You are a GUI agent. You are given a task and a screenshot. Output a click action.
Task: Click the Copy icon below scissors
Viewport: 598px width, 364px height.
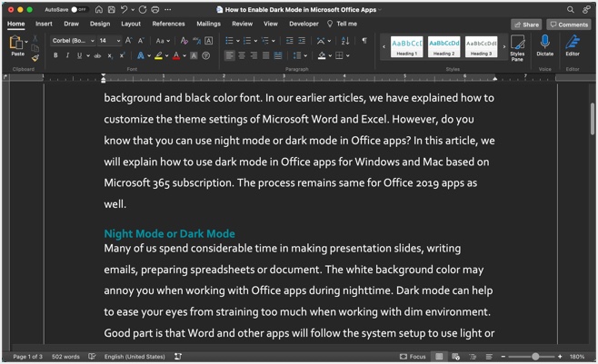click(35, 48)
